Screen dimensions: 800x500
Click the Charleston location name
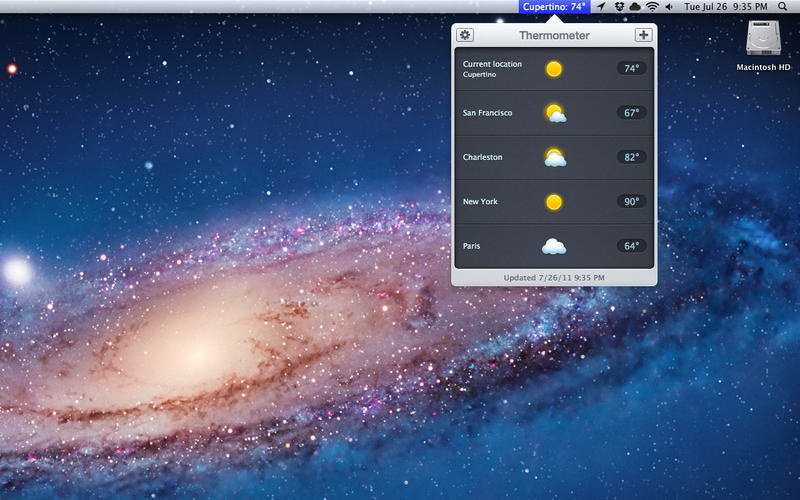[x=483, y=157]
